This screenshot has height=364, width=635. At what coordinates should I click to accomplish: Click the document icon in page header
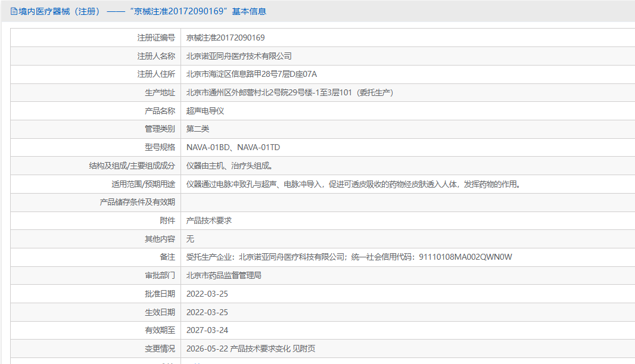pyautogui.click(x=14, y=11)
